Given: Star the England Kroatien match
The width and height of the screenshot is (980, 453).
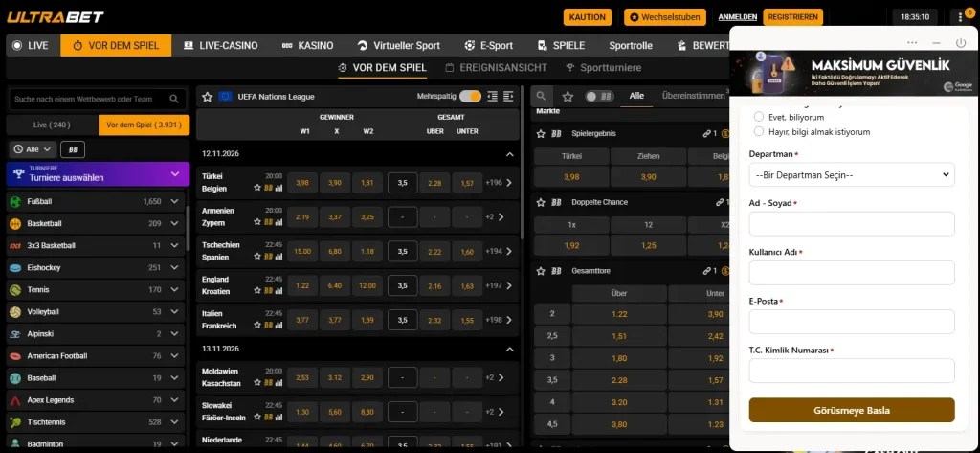Looking at the screenshot, I should click(x=256, y=291).
